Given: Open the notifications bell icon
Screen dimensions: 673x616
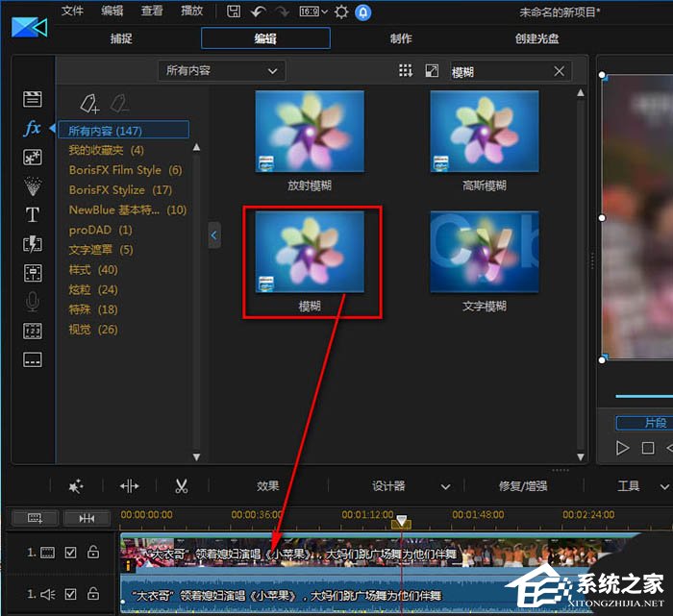Looking at the screenshot, I should 363,12.
